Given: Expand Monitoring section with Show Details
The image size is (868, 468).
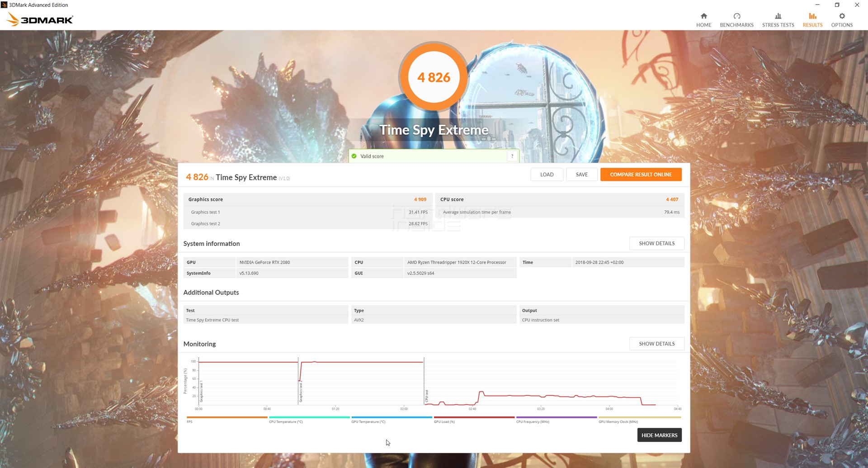Looking at the screenshot, I should click(656, 344).
